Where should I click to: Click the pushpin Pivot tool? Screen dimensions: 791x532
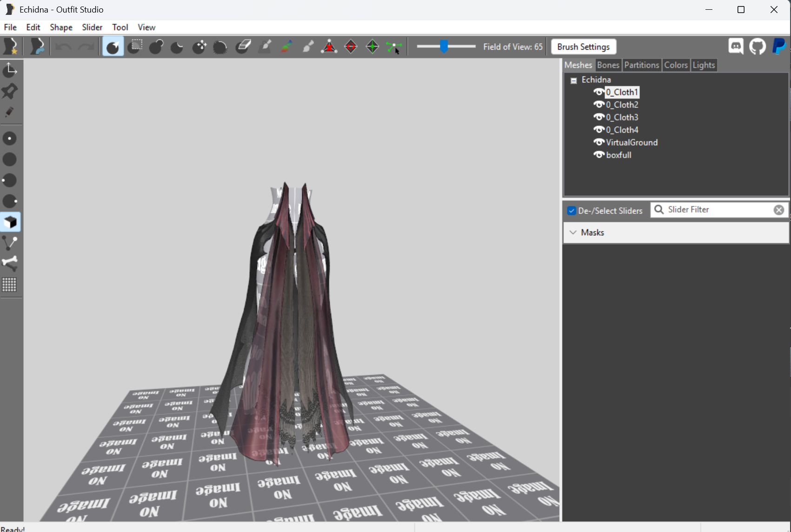click(x=10, y=91)
